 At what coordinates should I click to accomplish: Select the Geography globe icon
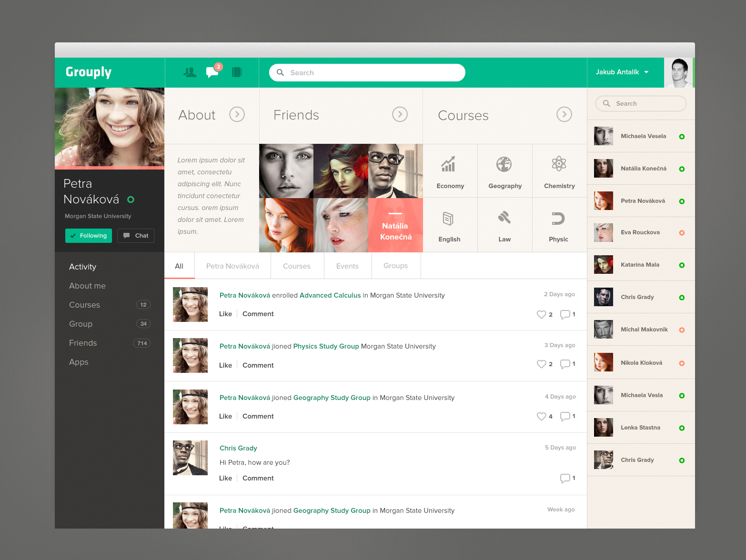[x=504, y=165]
